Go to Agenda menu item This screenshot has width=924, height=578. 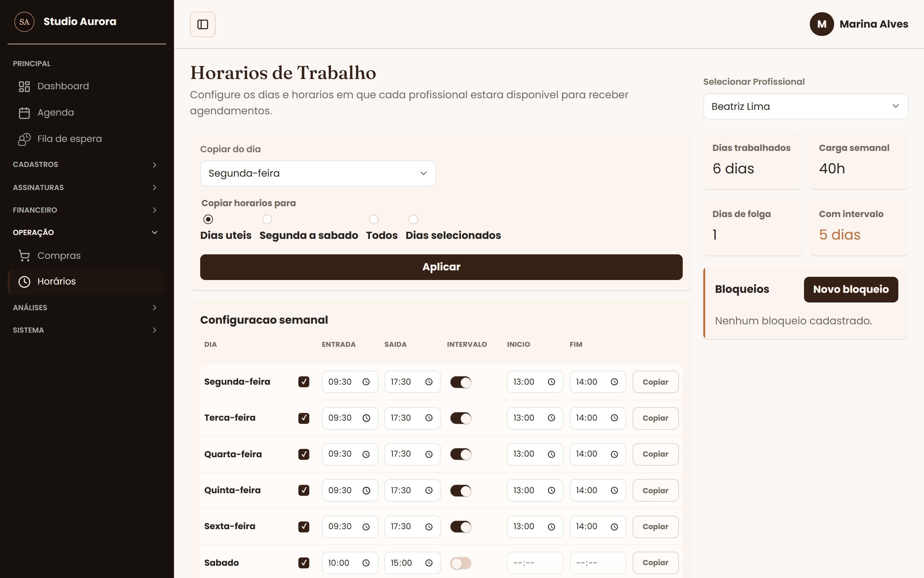[86, 113]
